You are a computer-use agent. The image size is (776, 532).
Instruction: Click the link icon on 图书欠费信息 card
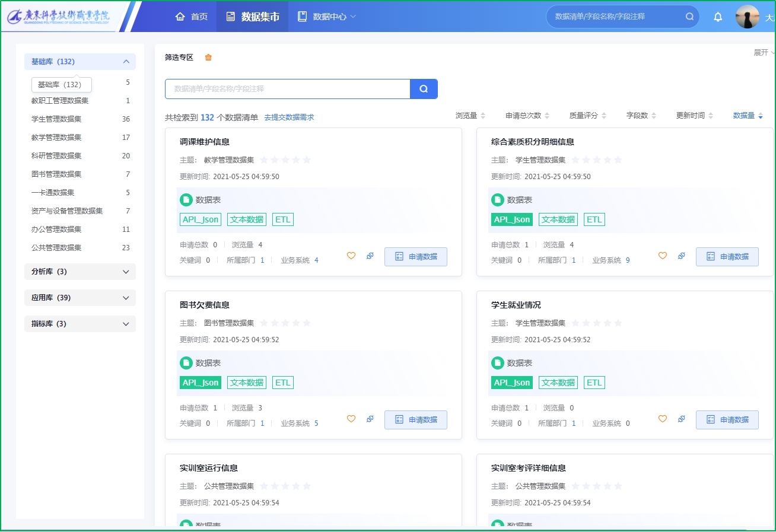coord(370,419)
